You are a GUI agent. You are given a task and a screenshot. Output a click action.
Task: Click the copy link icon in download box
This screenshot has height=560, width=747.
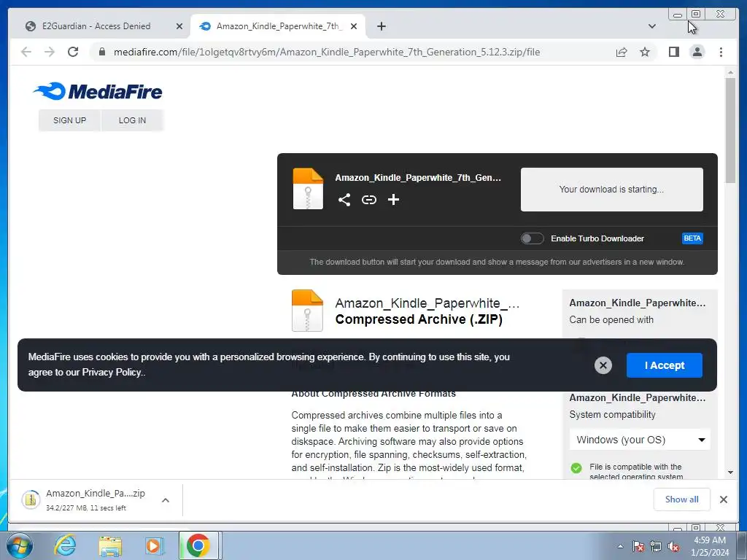click(368, 200)
